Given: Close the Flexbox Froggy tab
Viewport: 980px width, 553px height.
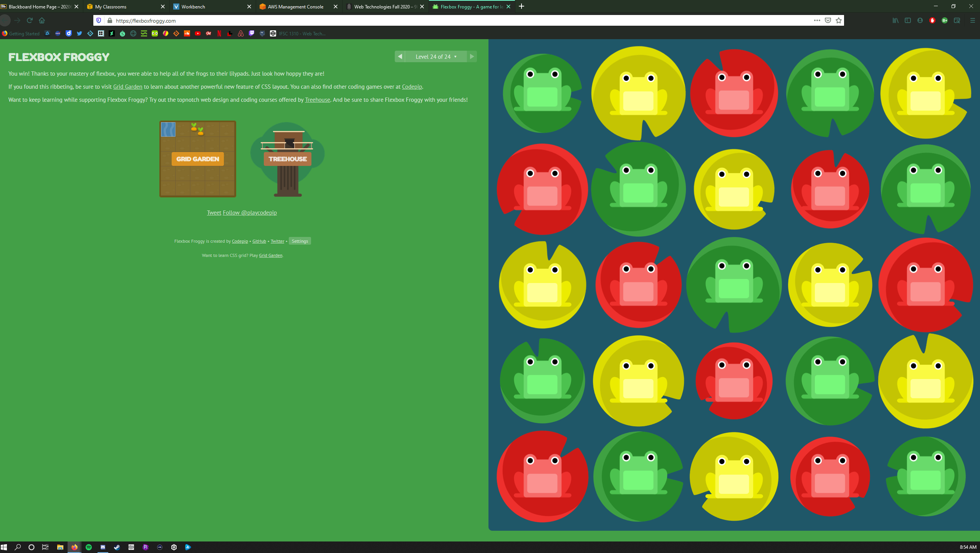Looking at the screenshot, I should coord(508,7).
